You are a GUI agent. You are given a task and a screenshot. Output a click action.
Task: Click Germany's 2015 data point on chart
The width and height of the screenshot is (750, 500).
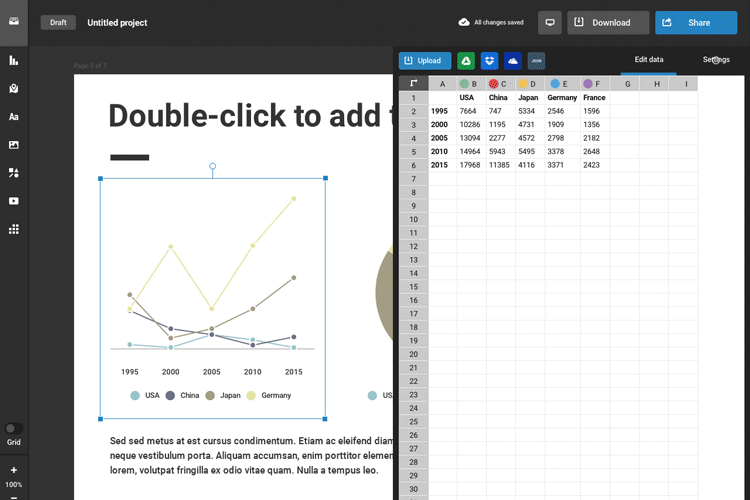coord(294,199)
